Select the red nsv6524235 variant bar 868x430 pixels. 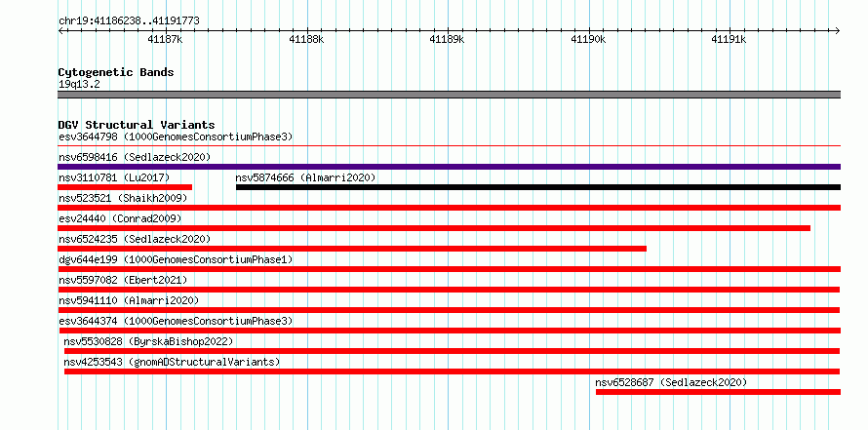point(352,249)
